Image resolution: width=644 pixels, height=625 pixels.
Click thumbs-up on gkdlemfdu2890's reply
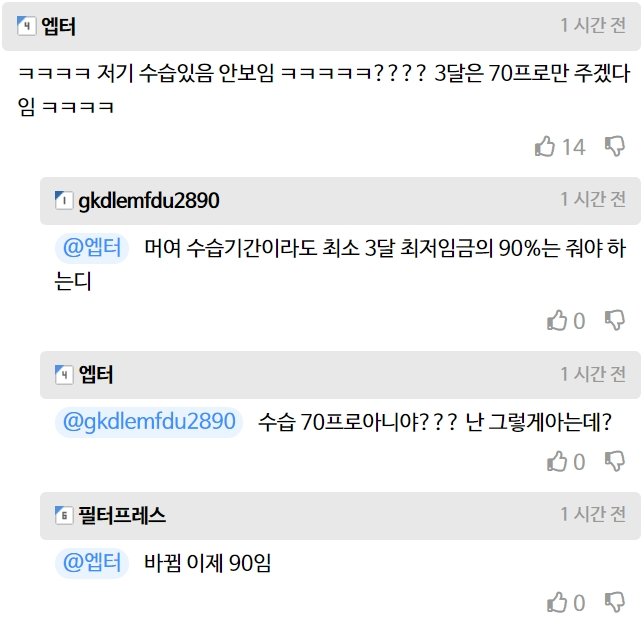point(557,321)
